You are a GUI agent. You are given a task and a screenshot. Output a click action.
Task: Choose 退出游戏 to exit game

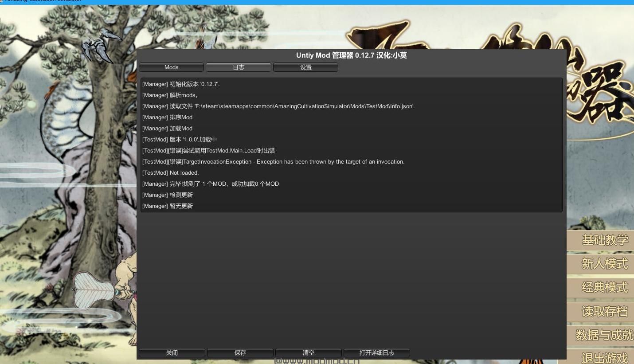pos(601,357)
